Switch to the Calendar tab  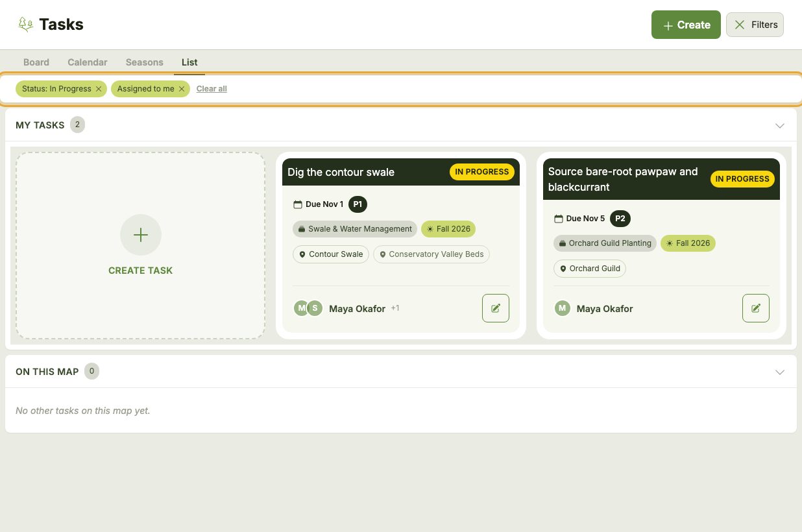click(x=88, y=62)
